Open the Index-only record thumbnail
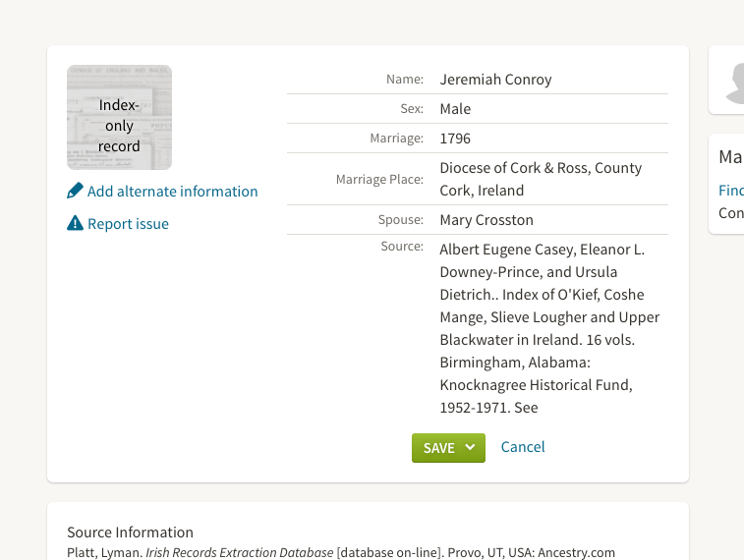The image size is (744, 560). coord(119,118)
